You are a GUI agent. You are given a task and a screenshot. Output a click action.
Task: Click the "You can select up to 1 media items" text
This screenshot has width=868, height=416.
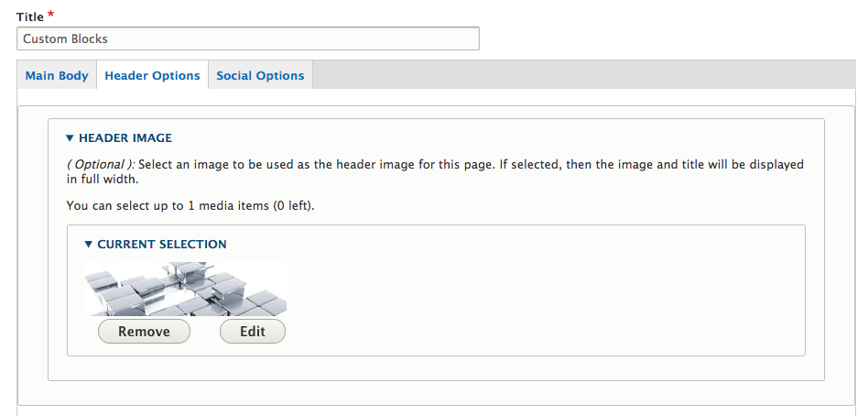click(168, 206)
